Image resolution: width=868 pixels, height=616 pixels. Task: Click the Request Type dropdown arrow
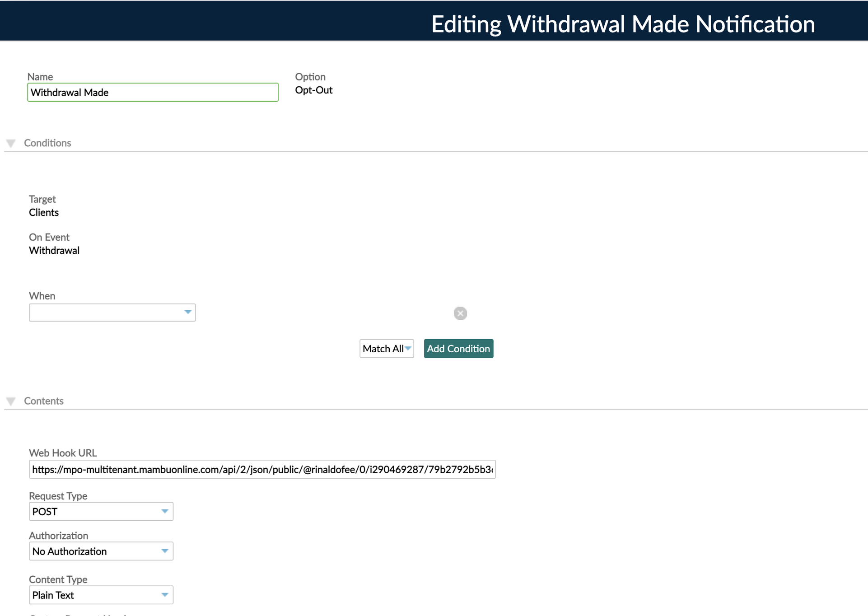click(x=165, y=511)
